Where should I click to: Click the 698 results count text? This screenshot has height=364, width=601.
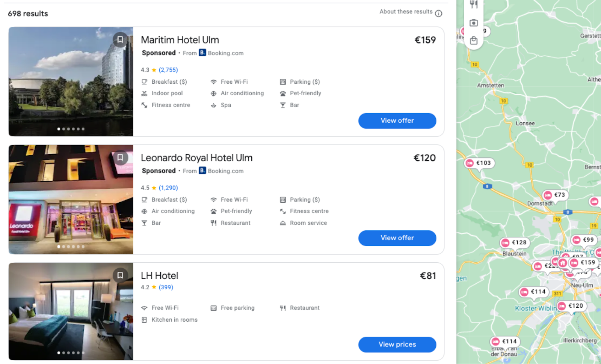[28, 14]
